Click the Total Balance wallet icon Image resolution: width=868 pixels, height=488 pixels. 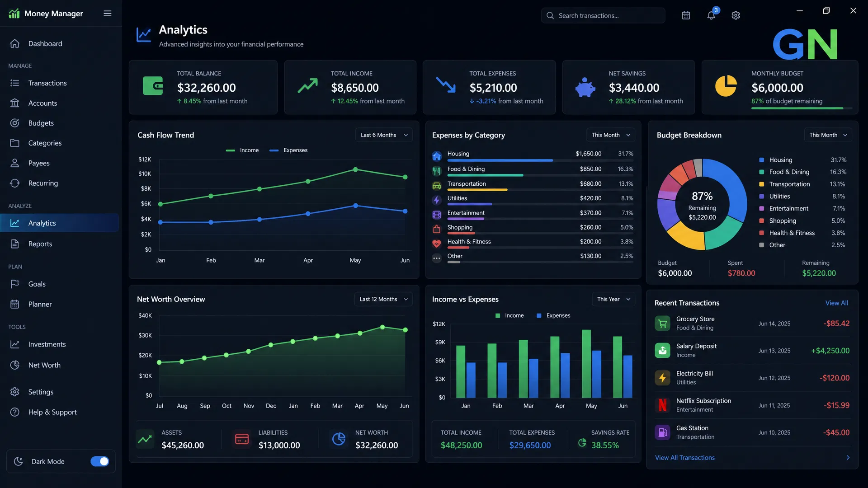(153, 86)
